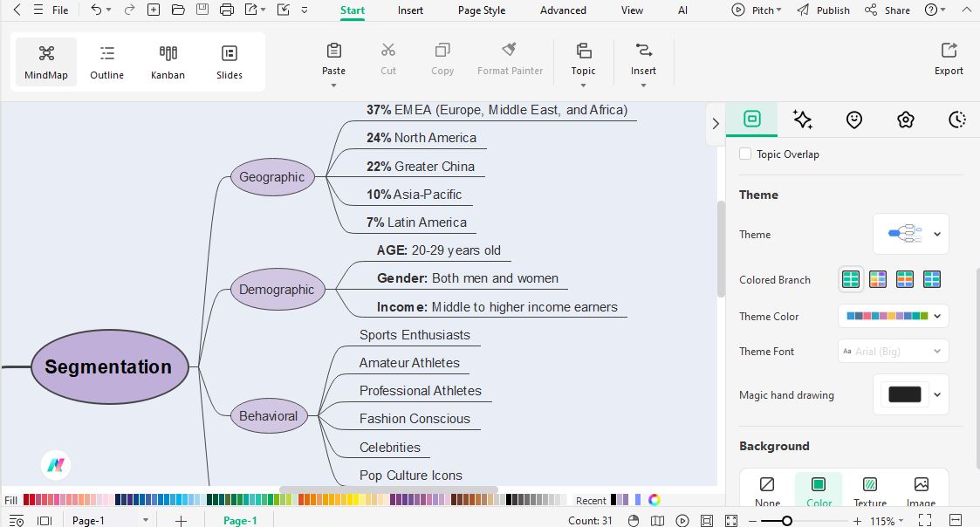Pick the red fill color swatch
Viewport: 980px width, 527px height.
[x=26, y=499]
